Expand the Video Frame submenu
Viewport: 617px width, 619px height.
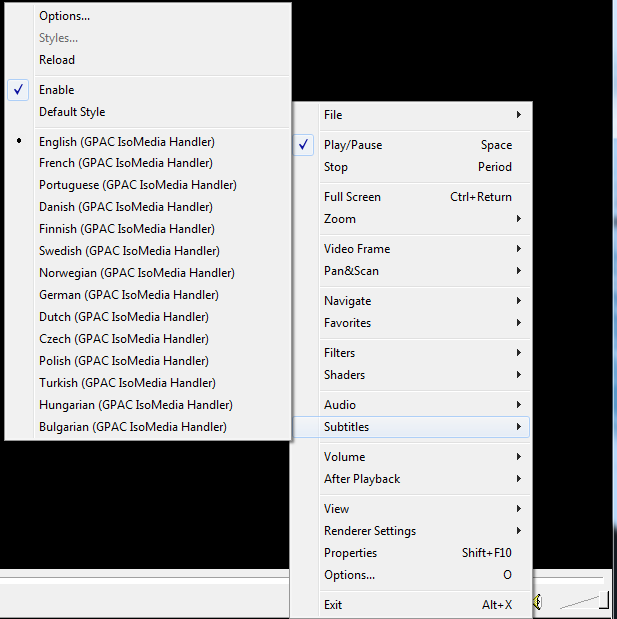(411, 249)
